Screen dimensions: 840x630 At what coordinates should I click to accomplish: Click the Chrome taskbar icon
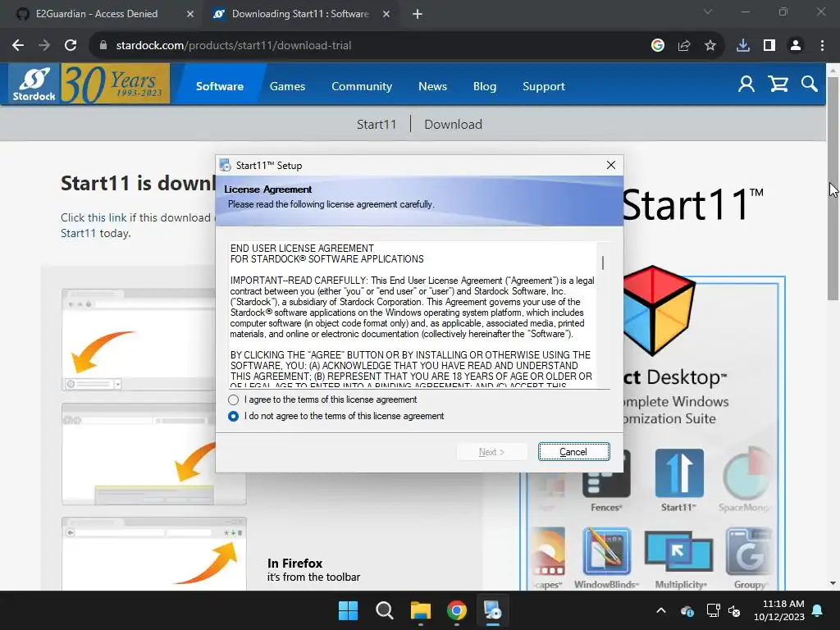point(457,610)
